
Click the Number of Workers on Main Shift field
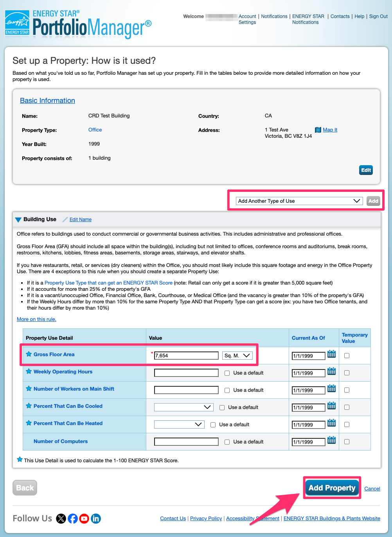coord(186,390)
